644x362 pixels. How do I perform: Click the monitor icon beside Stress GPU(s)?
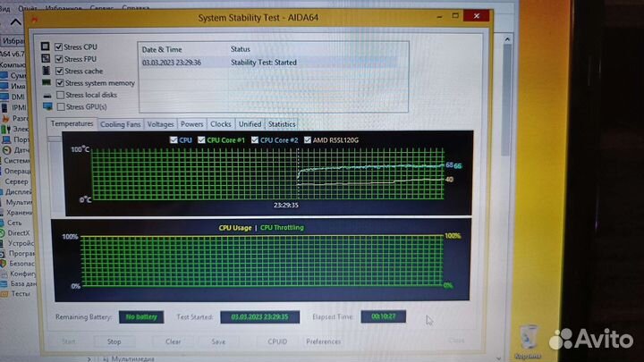tap(47, 106)
